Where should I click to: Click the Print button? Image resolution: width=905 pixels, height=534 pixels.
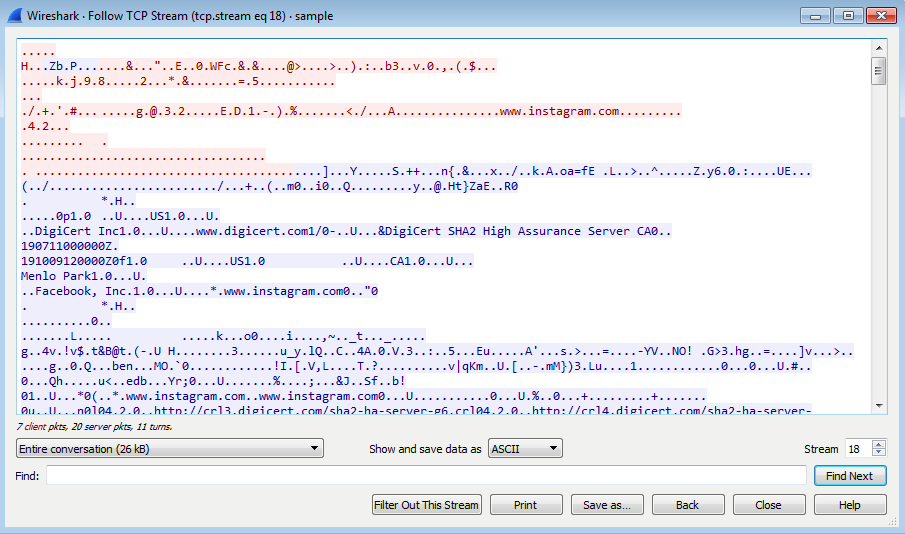[x=526, y=505]
